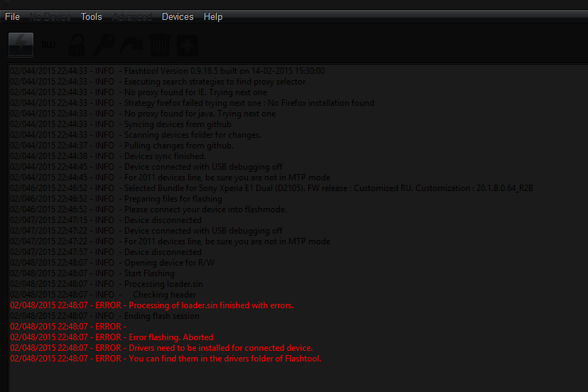The height and width of the screenshot is (392, 588).
Task: Select the 'Strategy firefox failed' log line
Action: coord(192,103)
